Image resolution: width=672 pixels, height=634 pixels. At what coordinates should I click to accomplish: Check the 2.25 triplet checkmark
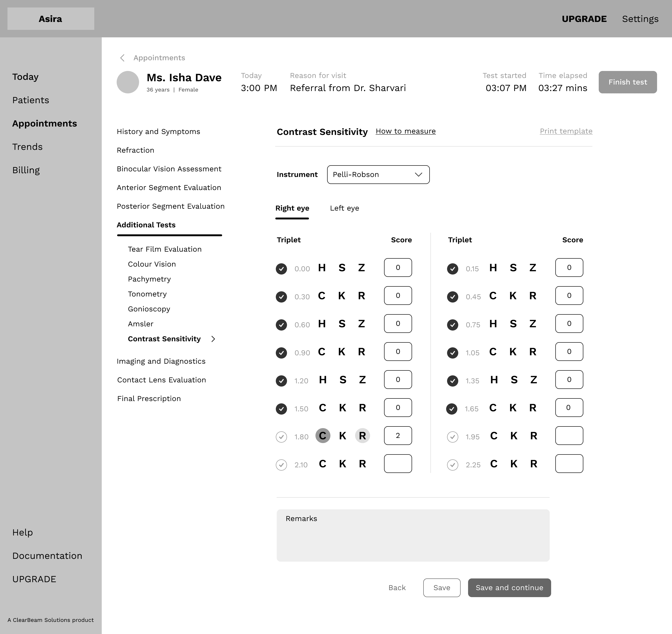point(452,465)
